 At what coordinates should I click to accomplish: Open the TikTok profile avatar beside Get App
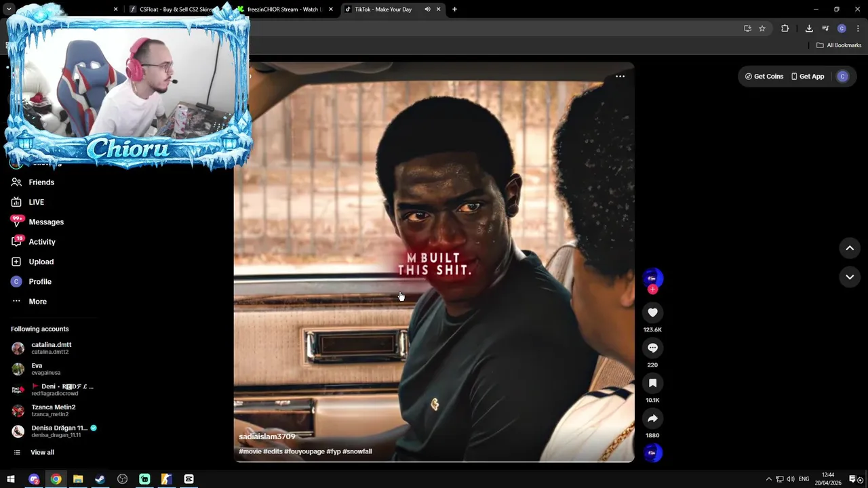pos(843,77)
